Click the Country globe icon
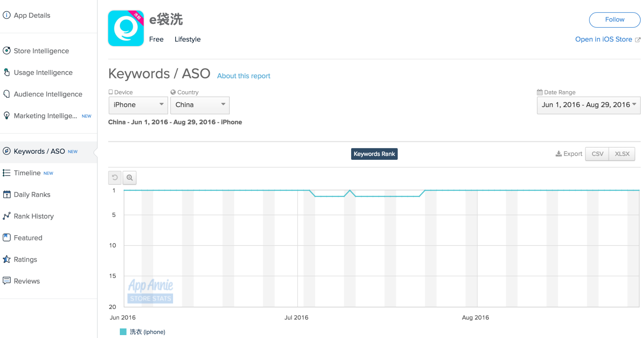Screen dimensions: 644x338 [x=173, y=92]
